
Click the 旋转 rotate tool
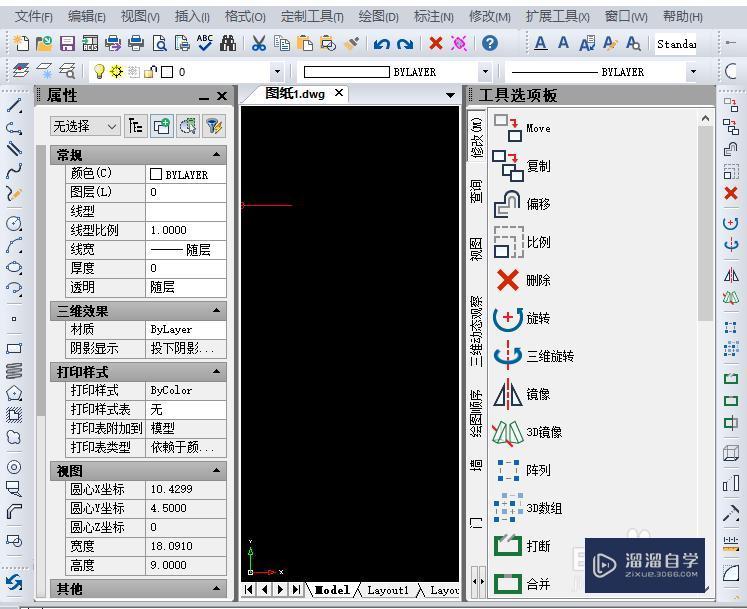(x=523, y=318)
